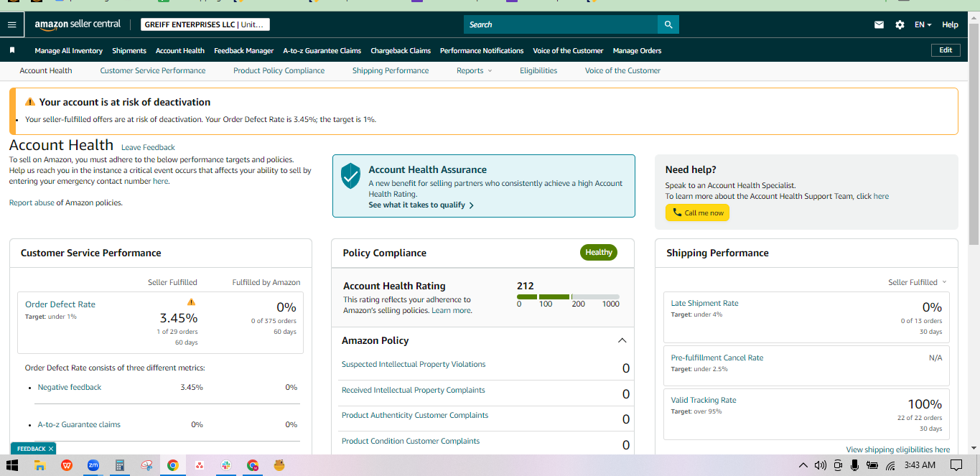Click the volume icon in the system tray
The image size is (980, 476).
821,465
